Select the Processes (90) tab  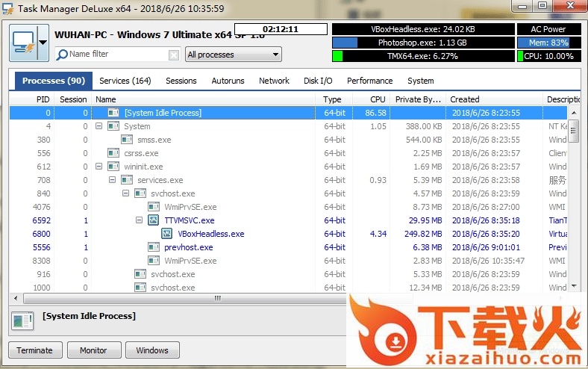(54, 81)
